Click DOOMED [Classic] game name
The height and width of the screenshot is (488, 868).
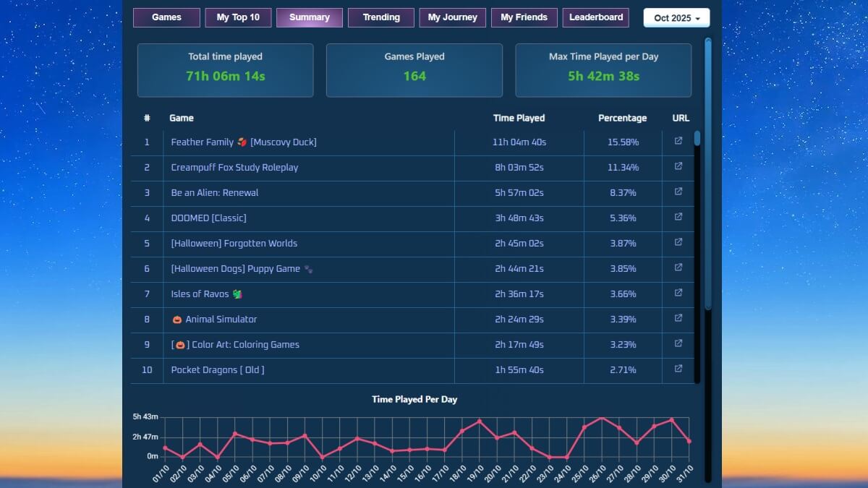click(x=208, y=218)
